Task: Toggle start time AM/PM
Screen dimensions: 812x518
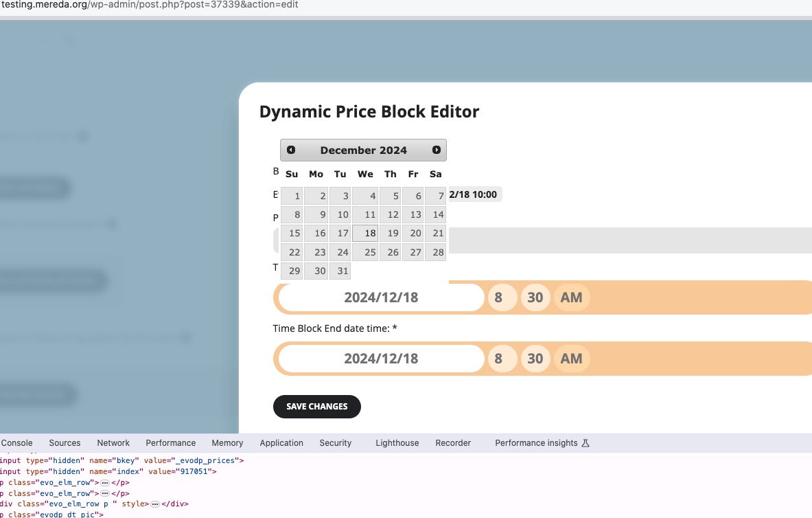Action: [572, 297]
